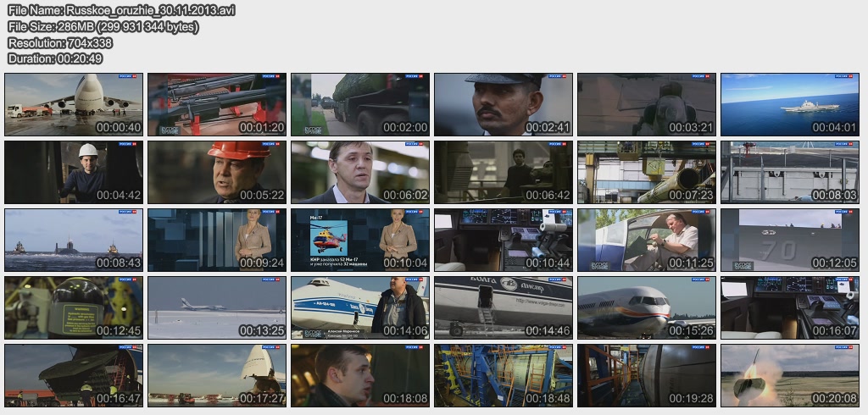Select the frame with the man in red helmet
The height and width of the screenshot is (415, 868).
click(x=216, y=172)
